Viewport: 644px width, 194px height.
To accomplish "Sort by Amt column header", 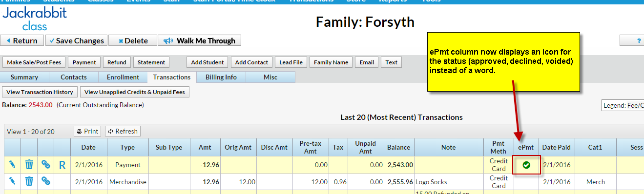I will (x=205, y=147).
